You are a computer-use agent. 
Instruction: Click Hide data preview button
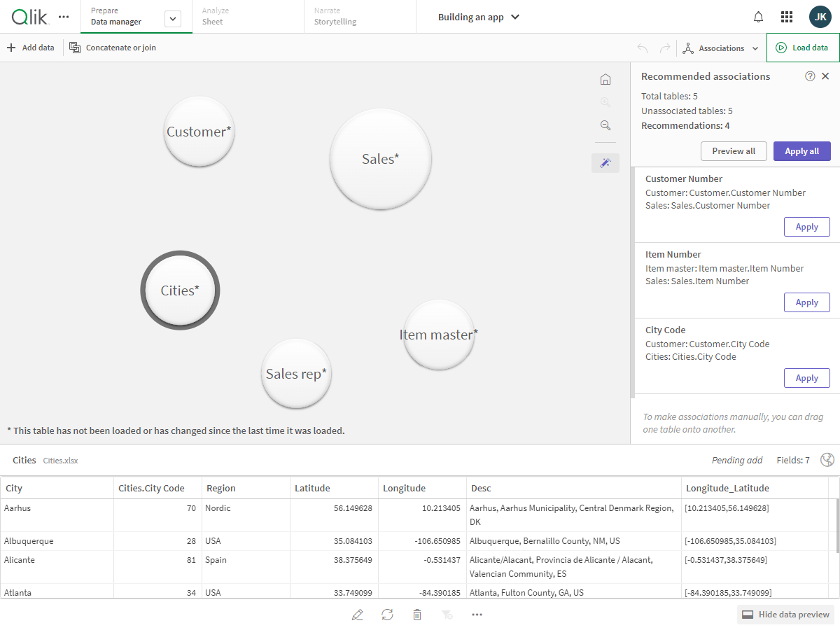tap(785, 615)
